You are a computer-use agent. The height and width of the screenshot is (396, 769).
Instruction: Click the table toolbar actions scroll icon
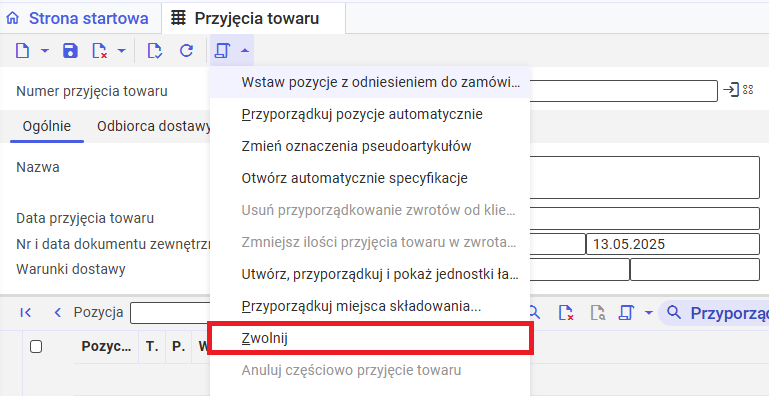pyautogui.click(x=627, y=313)
